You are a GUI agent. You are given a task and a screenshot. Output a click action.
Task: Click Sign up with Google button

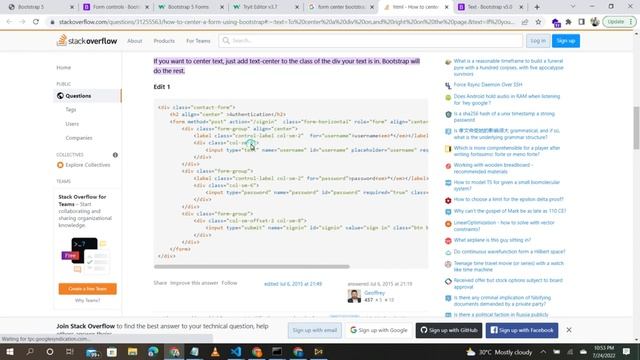[379, 330]
